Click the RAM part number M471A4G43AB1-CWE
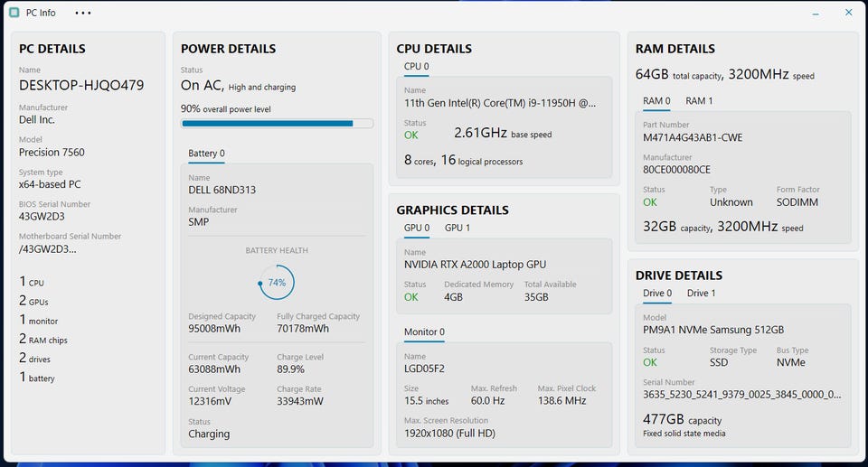 pos(693,138)
